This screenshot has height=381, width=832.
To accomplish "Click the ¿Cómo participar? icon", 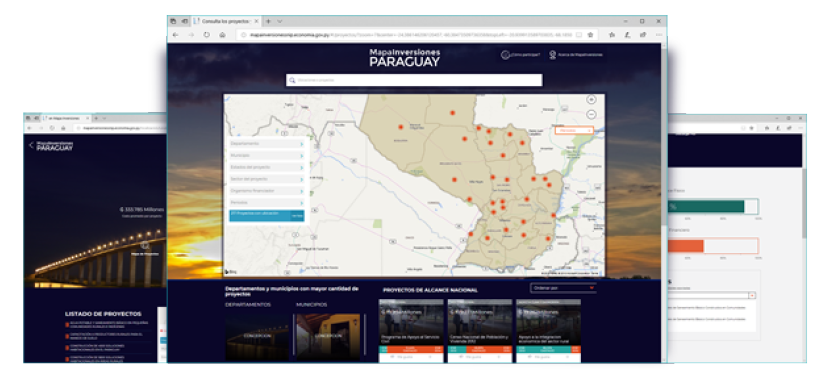I will point(505,55).
